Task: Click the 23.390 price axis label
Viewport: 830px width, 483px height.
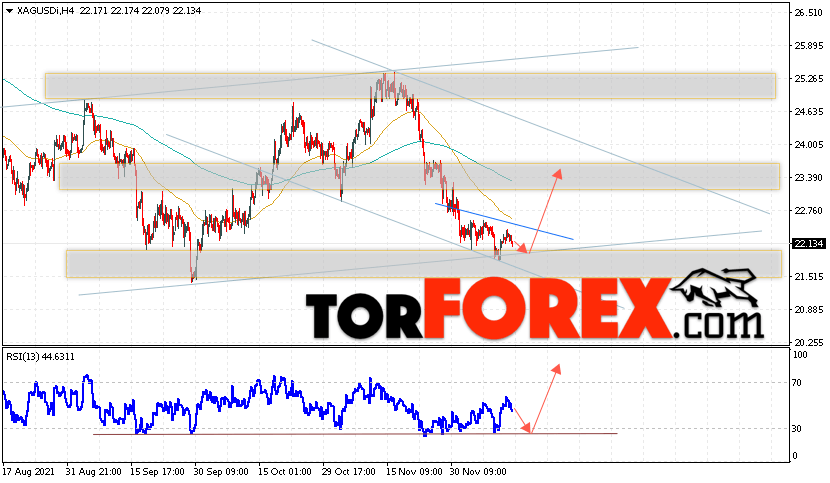Action: tap(809, 177)
